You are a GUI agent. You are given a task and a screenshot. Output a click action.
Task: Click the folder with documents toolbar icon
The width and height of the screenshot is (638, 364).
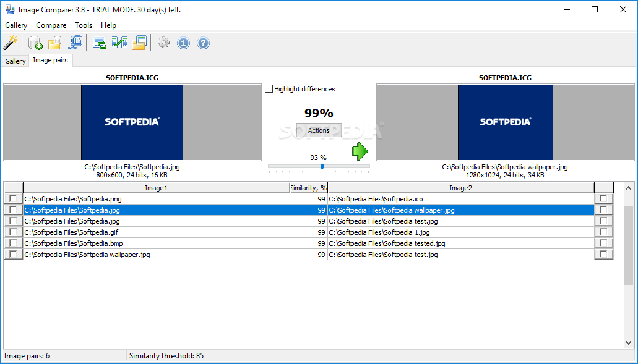(x=139, y=43)
